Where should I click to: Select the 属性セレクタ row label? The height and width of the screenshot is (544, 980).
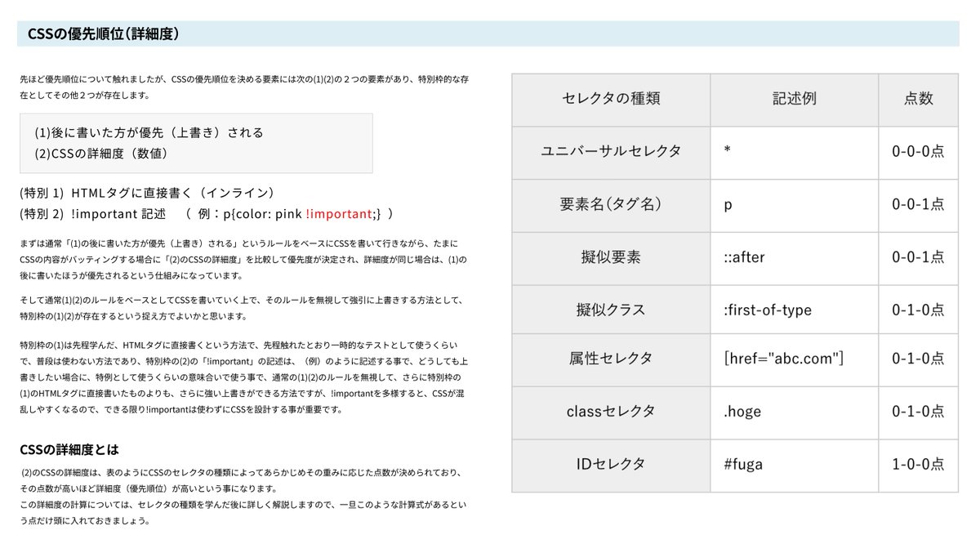[x=609, y=360]
